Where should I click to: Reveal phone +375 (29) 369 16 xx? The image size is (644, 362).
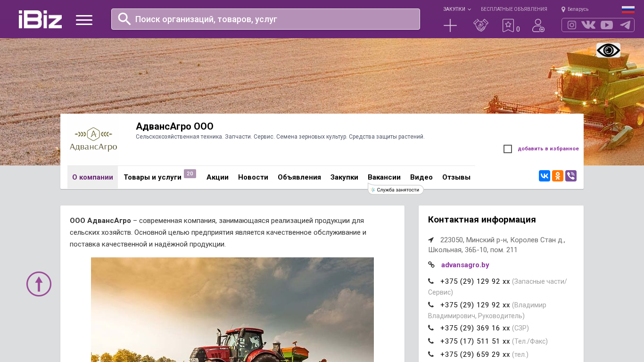pos(475,328)
